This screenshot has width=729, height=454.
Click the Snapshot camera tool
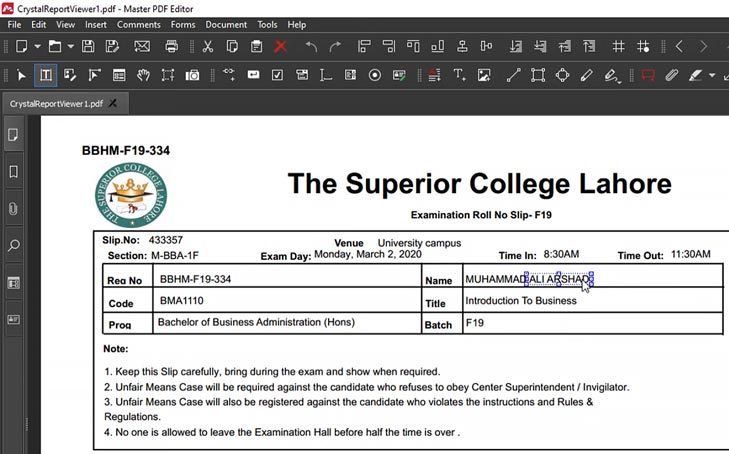click(192, 75)
